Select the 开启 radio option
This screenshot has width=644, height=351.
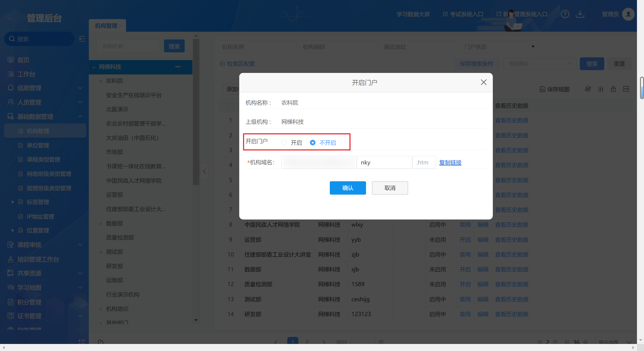click(x=284, y=143)
